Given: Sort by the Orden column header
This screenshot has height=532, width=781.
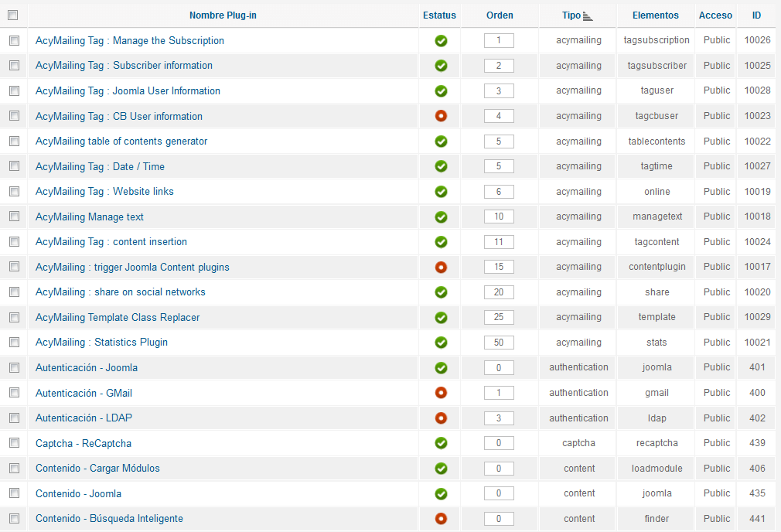Looking at the screenshot, I should [500, 15].
